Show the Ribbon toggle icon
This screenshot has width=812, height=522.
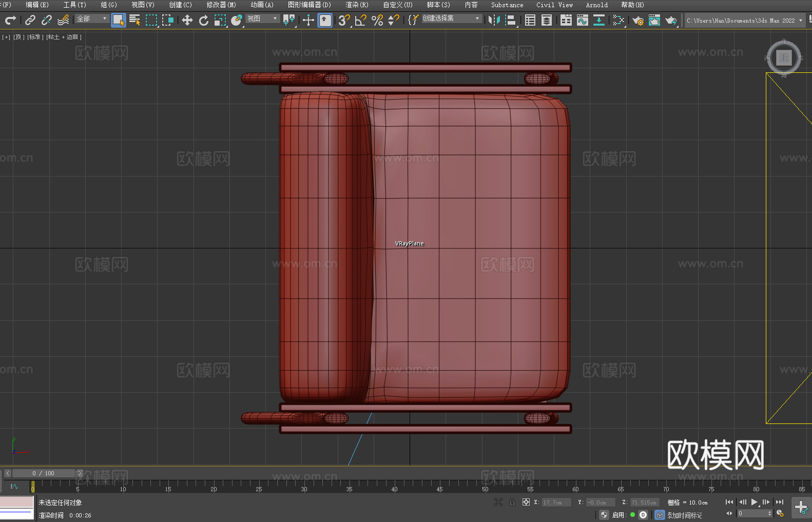[x=566, y=20]
